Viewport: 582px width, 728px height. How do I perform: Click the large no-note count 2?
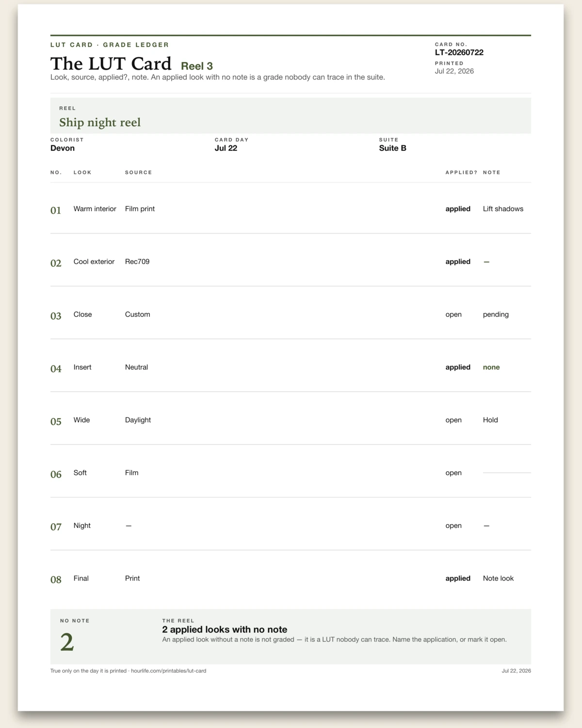click(67, 642)
